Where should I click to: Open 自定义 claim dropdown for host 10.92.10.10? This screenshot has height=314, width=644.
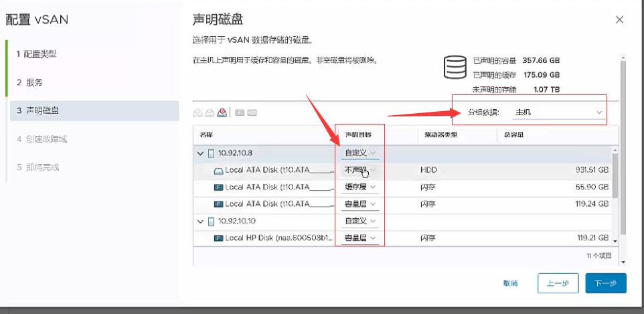pos(360,221)
